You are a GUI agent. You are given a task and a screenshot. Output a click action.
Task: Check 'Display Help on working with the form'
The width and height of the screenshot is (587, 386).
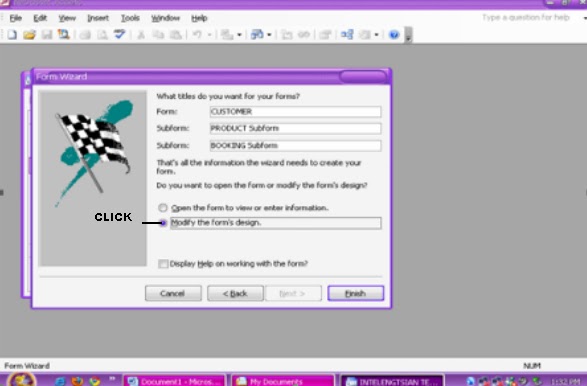(163, 264)
